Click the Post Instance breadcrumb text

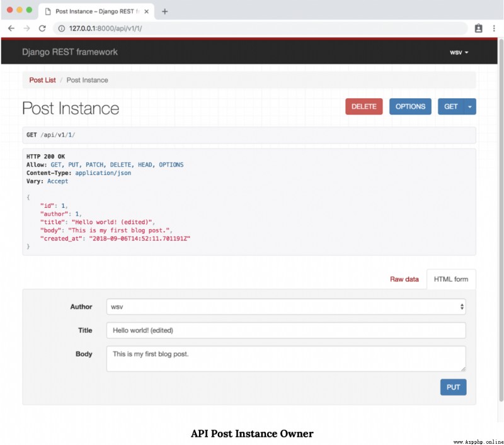(87, 80)
